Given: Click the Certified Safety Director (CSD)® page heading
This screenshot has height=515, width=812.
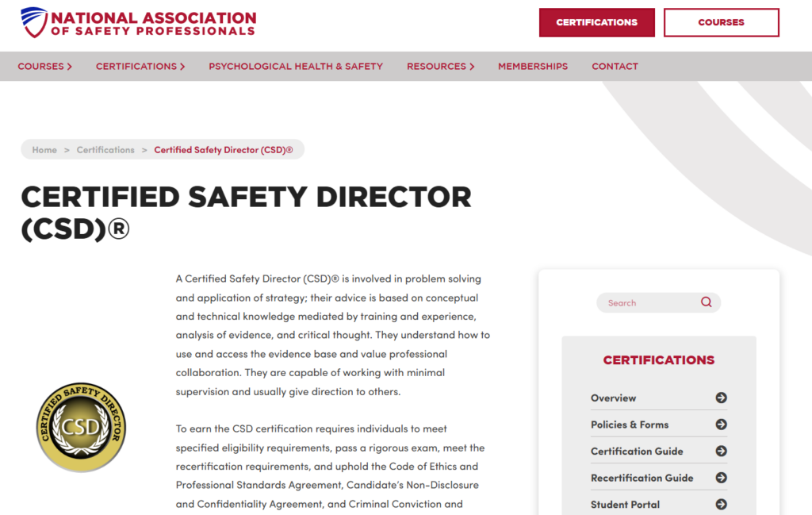Looking at the screenshot, I should point(246,213).
